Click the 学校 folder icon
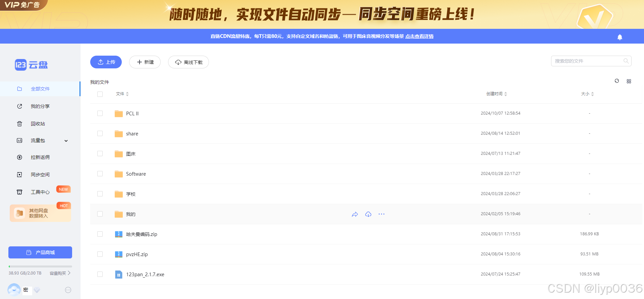The height and width of the screenshot is (299, 644). coord(119,194)
